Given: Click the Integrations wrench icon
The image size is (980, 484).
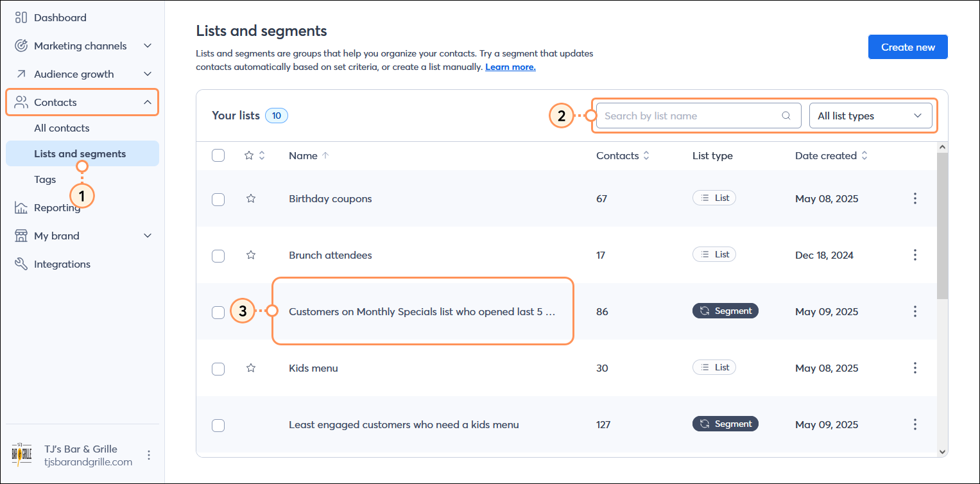Looking at the screenshot, I should pos(21,264).
